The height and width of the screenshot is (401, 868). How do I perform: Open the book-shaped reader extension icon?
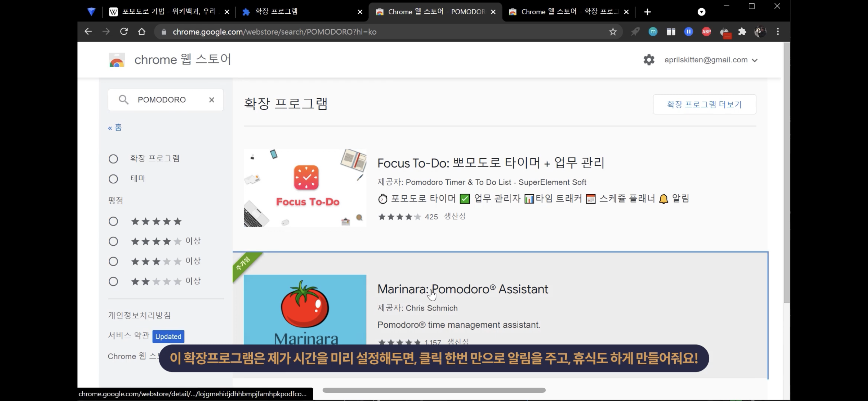pos(671,32)
